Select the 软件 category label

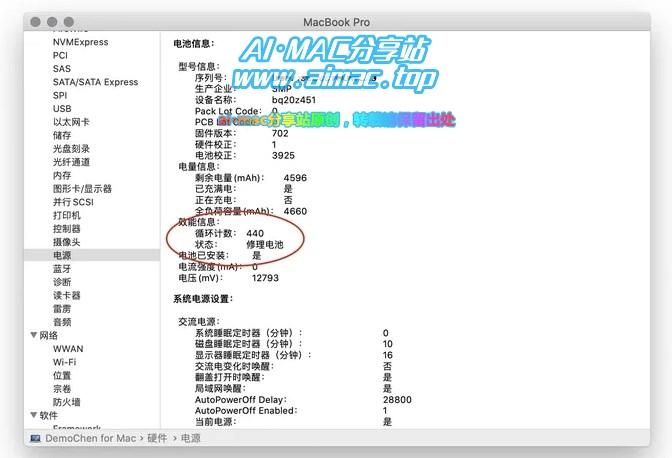click(48, 415)
